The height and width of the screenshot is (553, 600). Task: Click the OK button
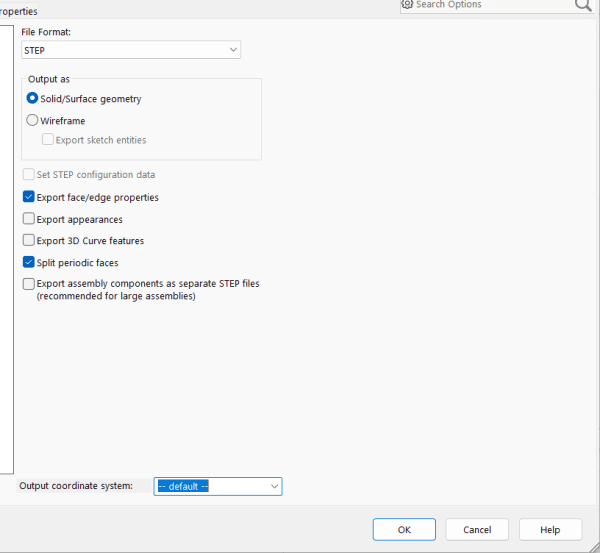(404, 530)
